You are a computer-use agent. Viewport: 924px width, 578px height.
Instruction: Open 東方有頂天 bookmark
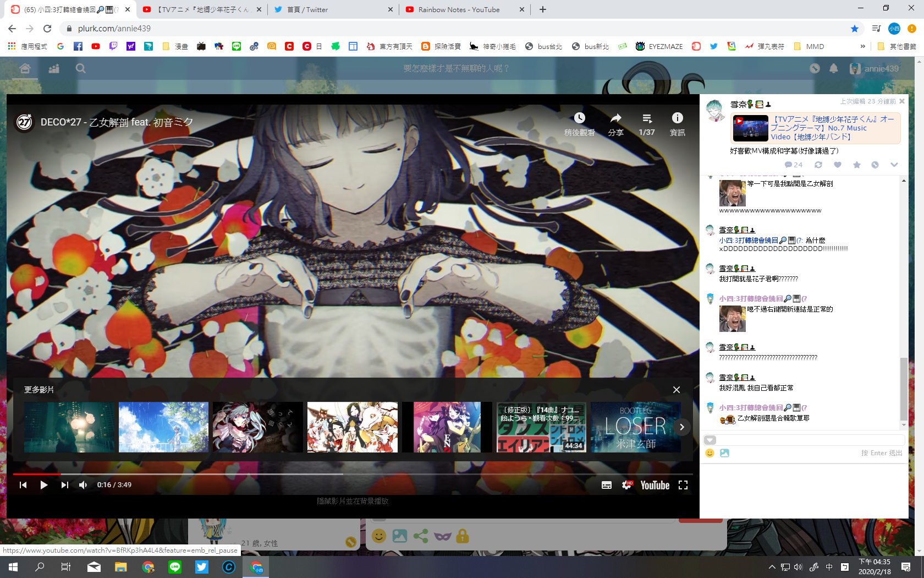click(x=390, y=47)
